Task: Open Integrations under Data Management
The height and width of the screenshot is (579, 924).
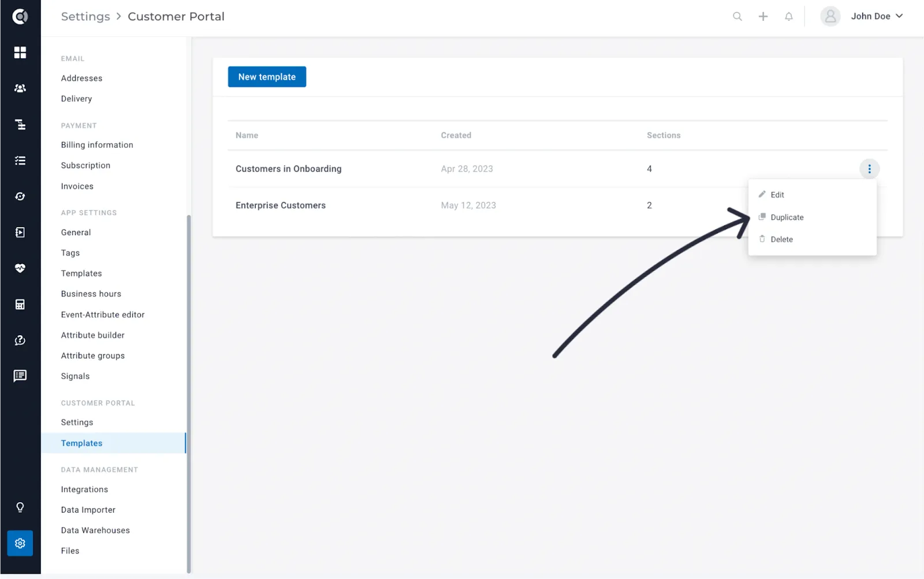Action: 84,489
